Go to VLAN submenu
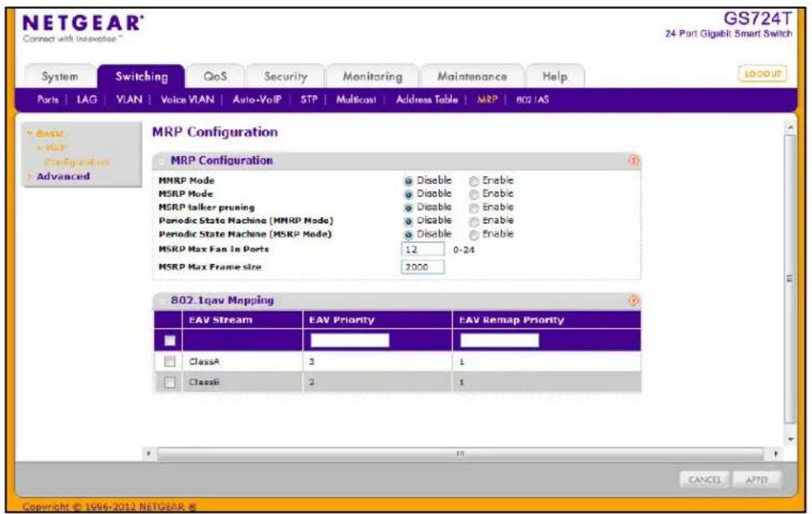This screenshot has width=812, height=514. tap(129, 99)
